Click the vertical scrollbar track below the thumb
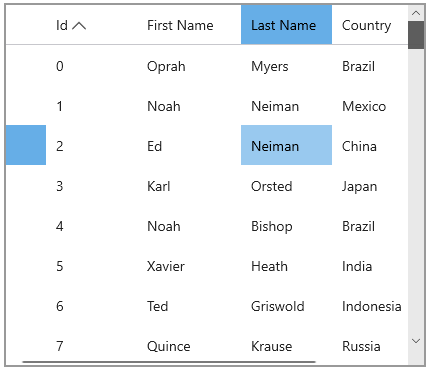 [416, 191]
